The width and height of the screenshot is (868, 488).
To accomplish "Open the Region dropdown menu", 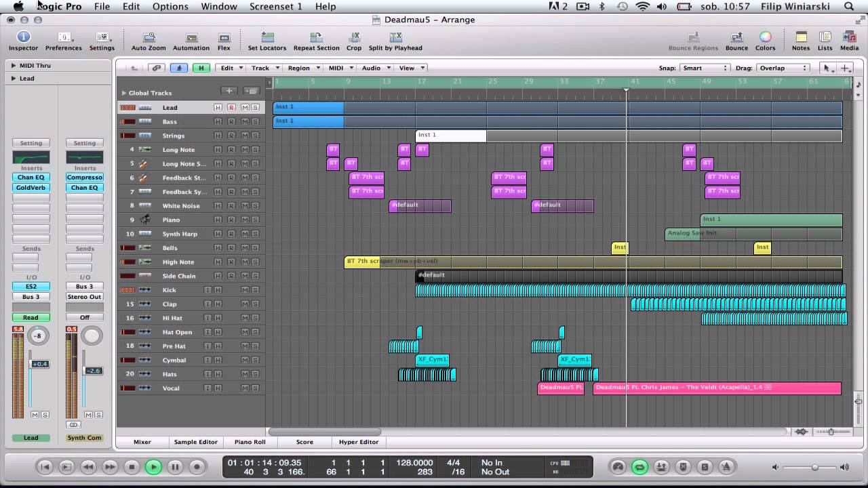I will point(302,68).
